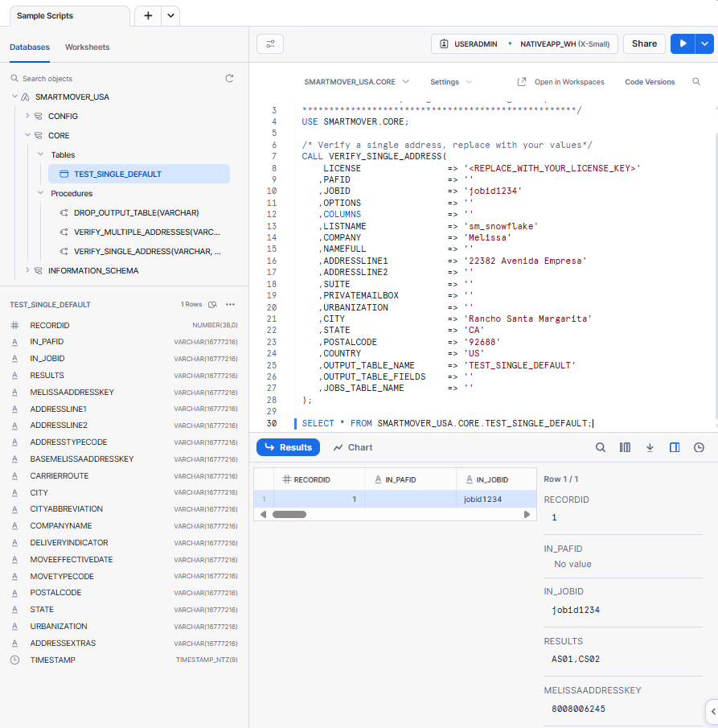Open the Settings dropdown
718x728 pixels.
[x=451, y=82]
